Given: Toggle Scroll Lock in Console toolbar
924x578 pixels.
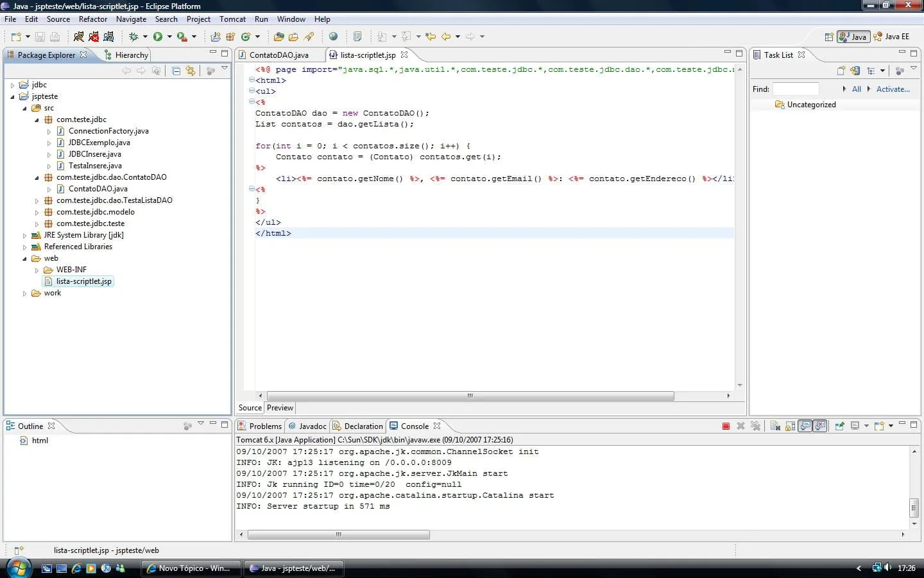Looking at the screenshot, I should coord(790,426).
